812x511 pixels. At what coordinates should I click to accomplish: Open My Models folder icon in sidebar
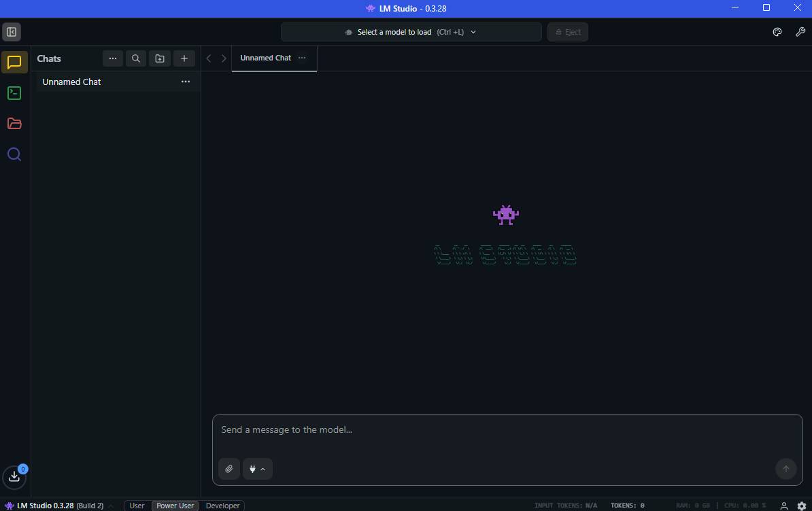tap(14, 124)
